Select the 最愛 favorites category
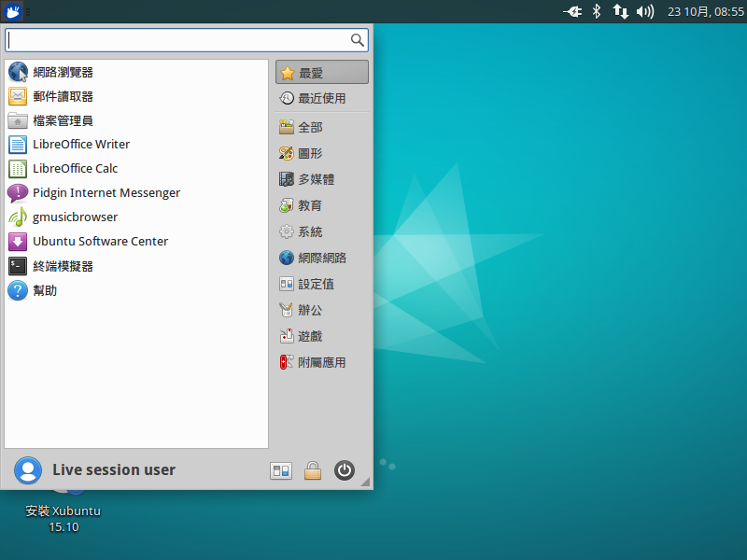The height and width of the screenshot is (560, 747). tap(322, 73)
